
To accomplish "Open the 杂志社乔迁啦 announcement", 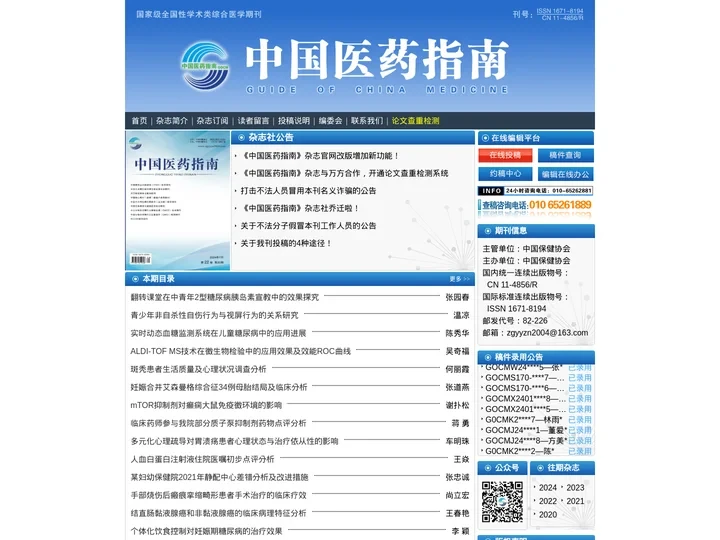I will (300, 208).
